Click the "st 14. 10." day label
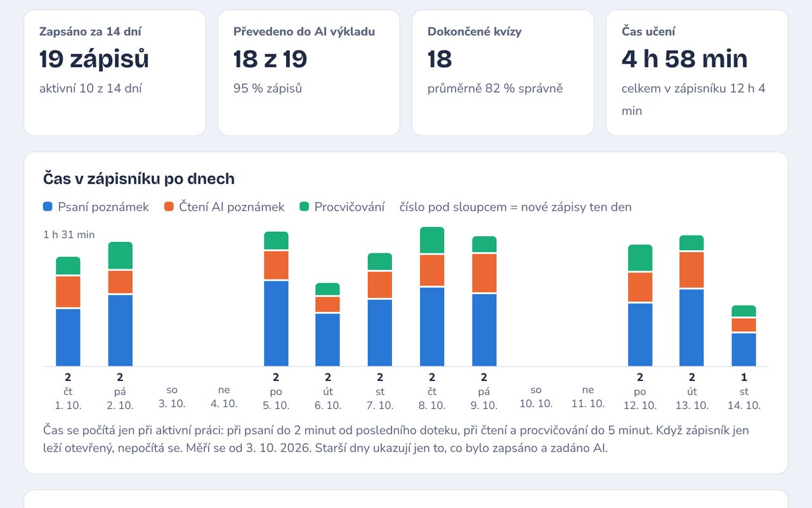The image size is (812, 508). 744,399
